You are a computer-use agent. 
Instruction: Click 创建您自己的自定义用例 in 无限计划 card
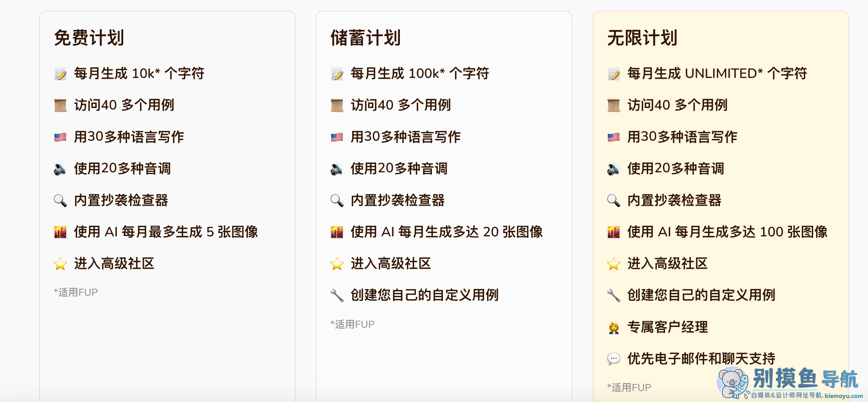coord(701,295)
